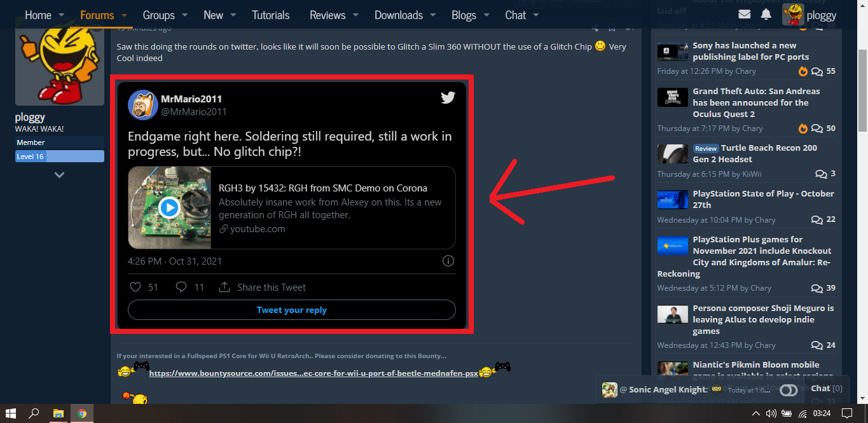Viewport: 868px width, 423px height.
Task: Expand the Blogs menu dropdown arrow
Action: [x=486, y=15]
